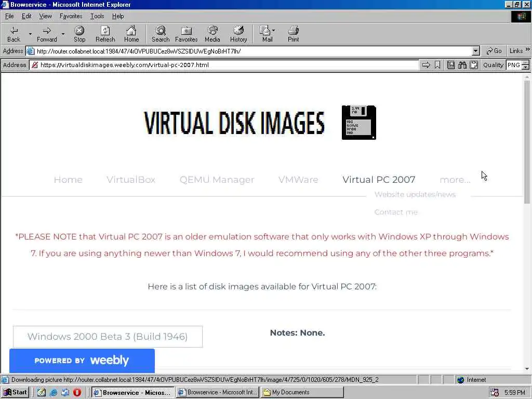Expand the Links toolbar chevron
The width and height of the screenshot is (532, 399).
coord(528,49)
